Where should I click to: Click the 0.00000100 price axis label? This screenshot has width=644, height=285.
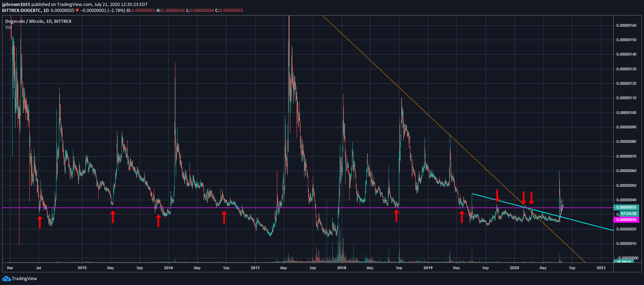626,113
